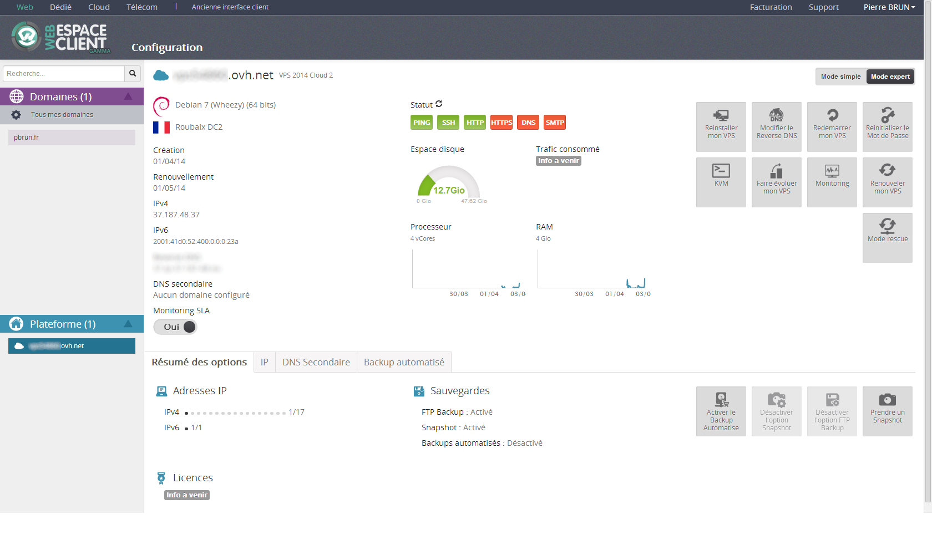932x560 pixels.
Task: Select the ovh.net VPS in Plateforme
Action: pyautogui.click(x=72, y=346)
